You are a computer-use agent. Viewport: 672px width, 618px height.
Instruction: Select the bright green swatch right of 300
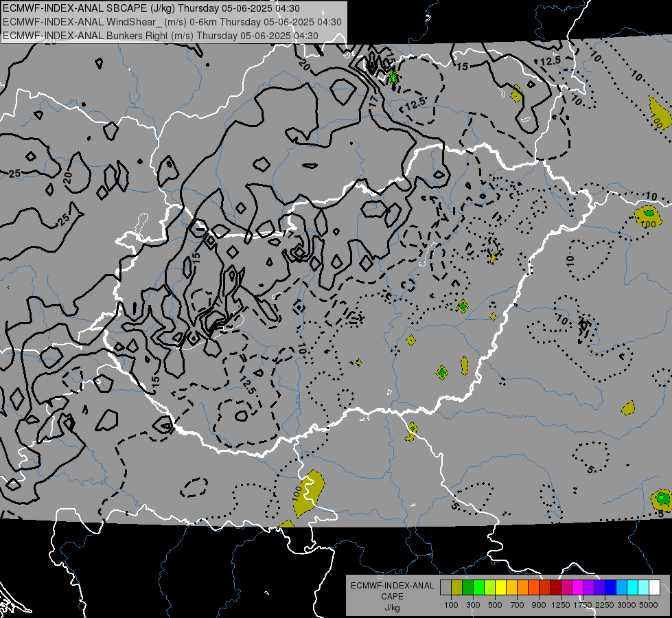tap(478, 588)
